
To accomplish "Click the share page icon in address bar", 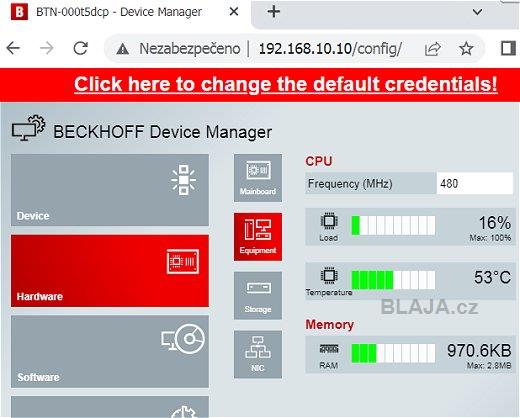I will (x=433, y=49).
